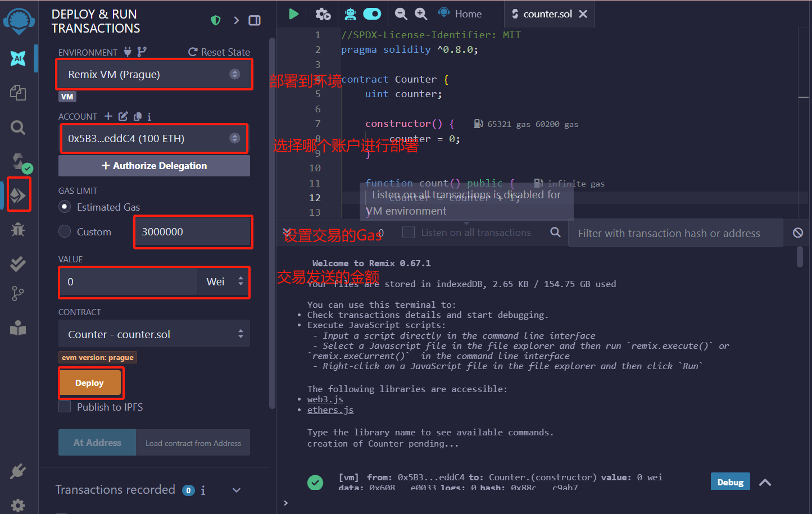
Task: Click the side panel layout toggle icon
Action: click(255, 21)
